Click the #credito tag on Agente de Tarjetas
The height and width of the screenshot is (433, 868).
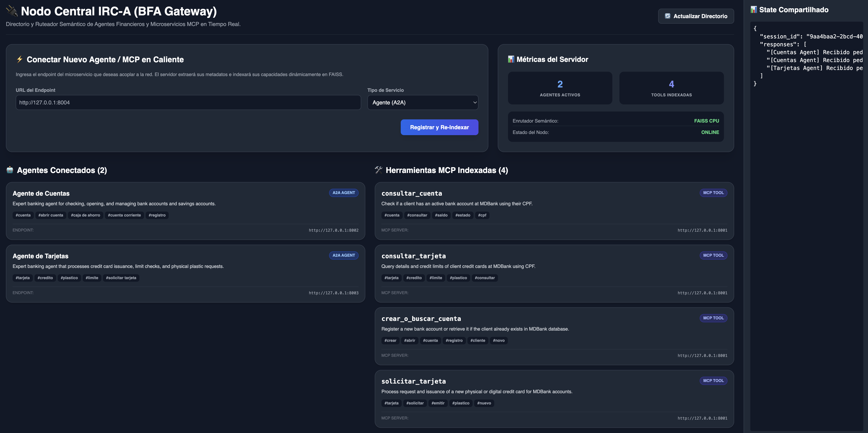tap(45, 278)
